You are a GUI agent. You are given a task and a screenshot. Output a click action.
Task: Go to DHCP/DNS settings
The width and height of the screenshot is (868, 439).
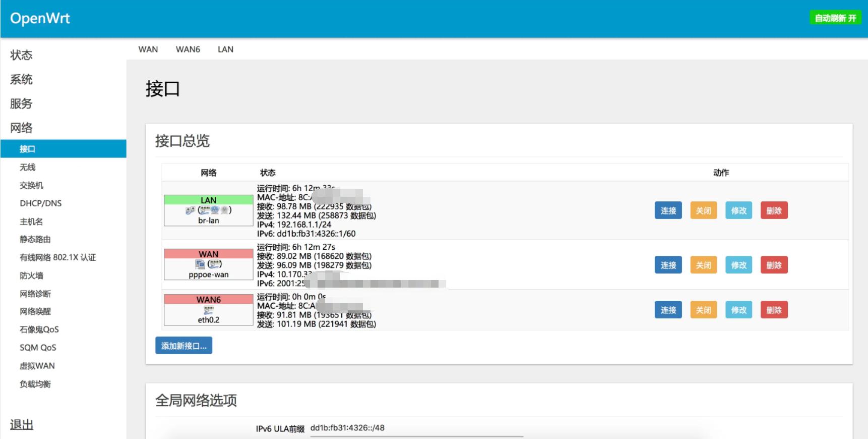tap(40, 203)
